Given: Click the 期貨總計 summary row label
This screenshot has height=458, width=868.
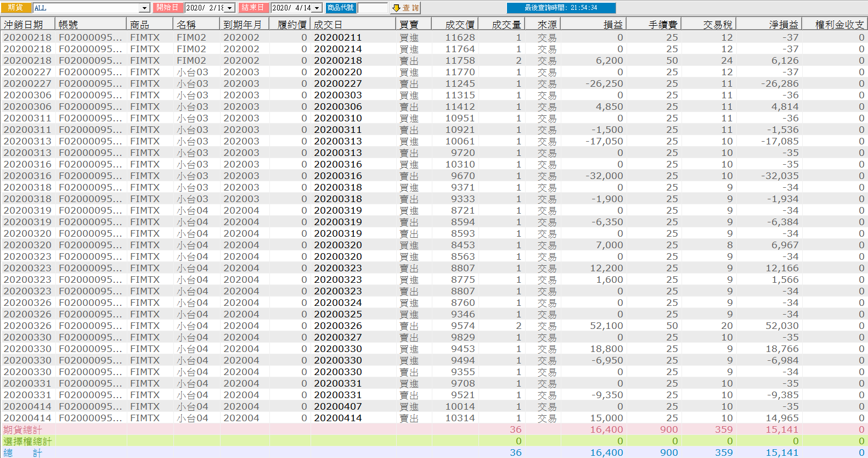Looking at the screenshot, I should [22, 429].
